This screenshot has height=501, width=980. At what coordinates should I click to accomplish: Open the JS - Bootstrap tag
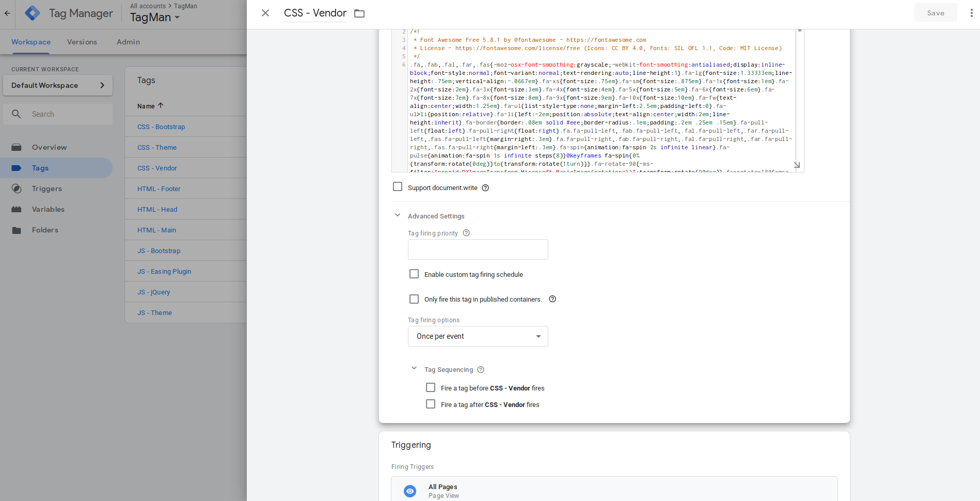159,251
